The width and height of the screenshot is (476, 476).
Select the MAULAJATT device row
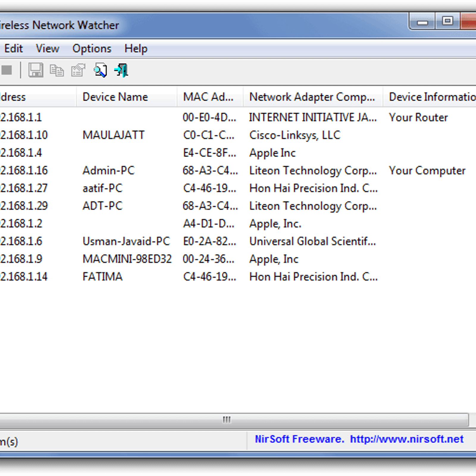(113, 135)
